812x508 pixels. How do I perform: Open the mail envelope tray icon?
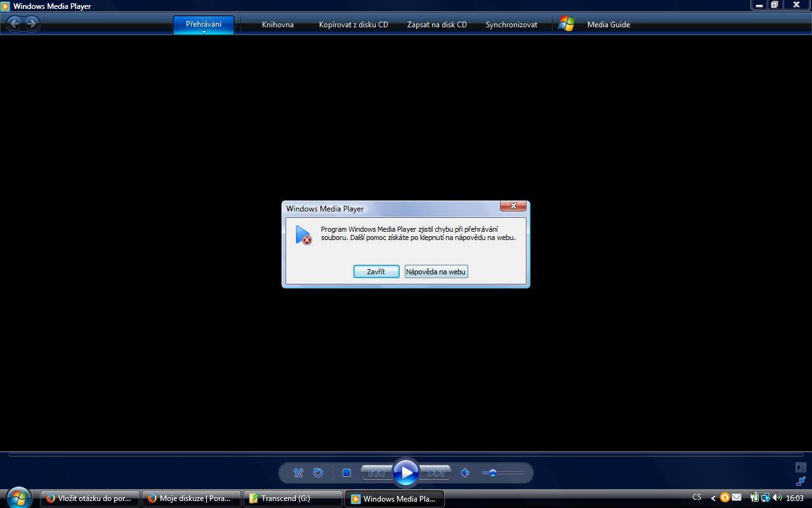(736, 497)
